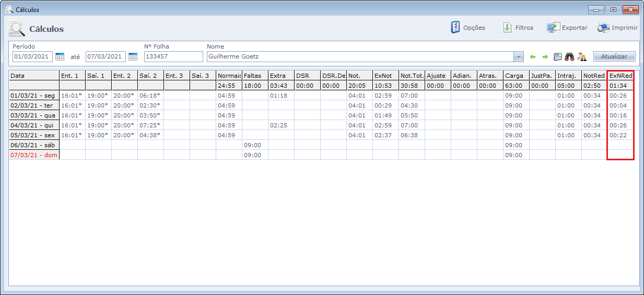Open the Opções menu
The width and height of the screenshot is (644, 295).
(x=468, y=28)
